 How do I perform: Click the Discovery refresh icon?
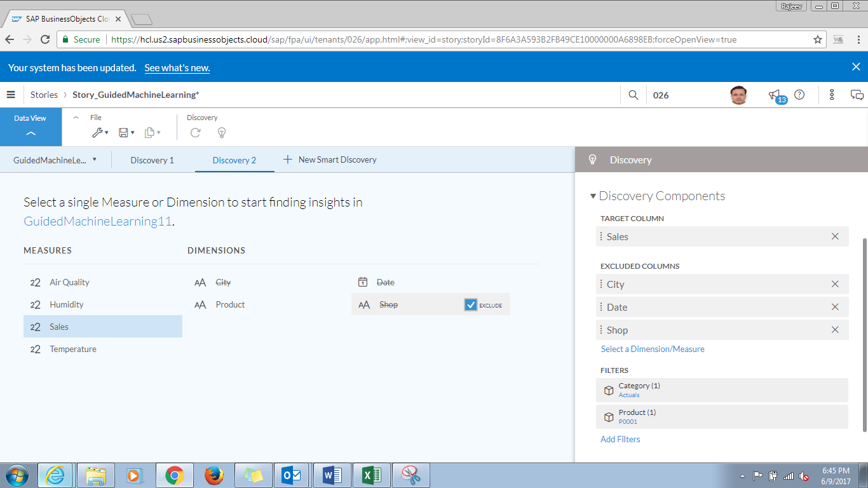click(x=196, y=132)
